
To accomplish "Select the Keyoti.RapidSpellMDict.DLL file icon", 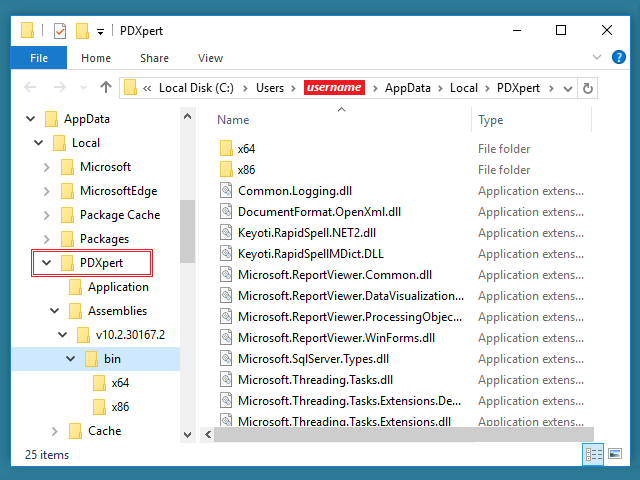I will pyautogui.click(x=226, y=253).
